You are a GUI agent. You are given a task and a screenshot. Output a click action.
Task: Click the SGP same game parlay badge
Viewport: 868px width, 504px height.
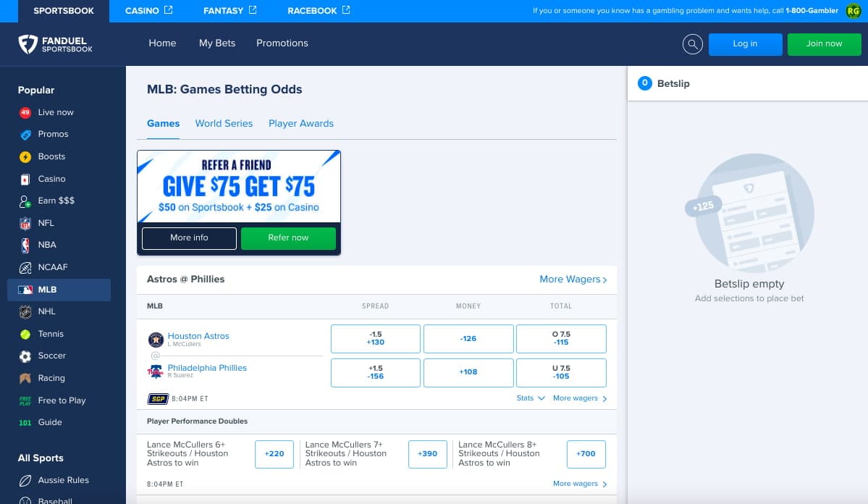point(158,399)
